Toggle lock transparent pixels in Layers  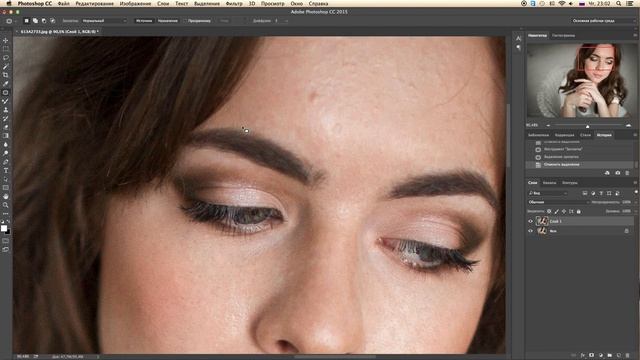pos(549,211)
